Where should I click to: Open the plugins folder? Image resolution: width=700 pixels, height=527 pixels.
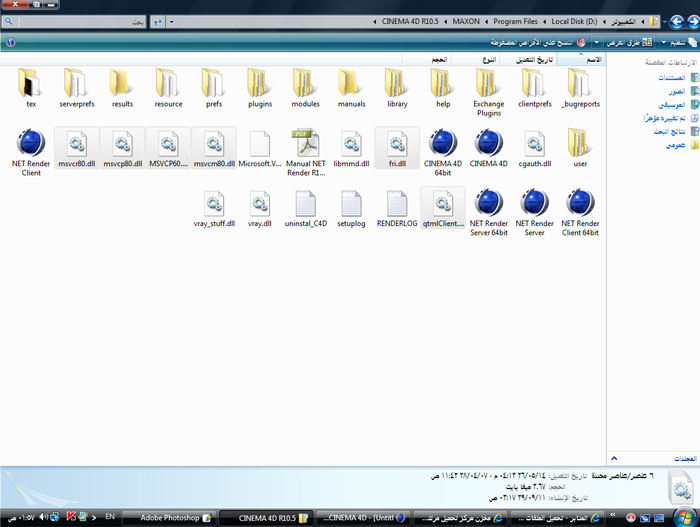pyautogui.click(x=260, y=88)
